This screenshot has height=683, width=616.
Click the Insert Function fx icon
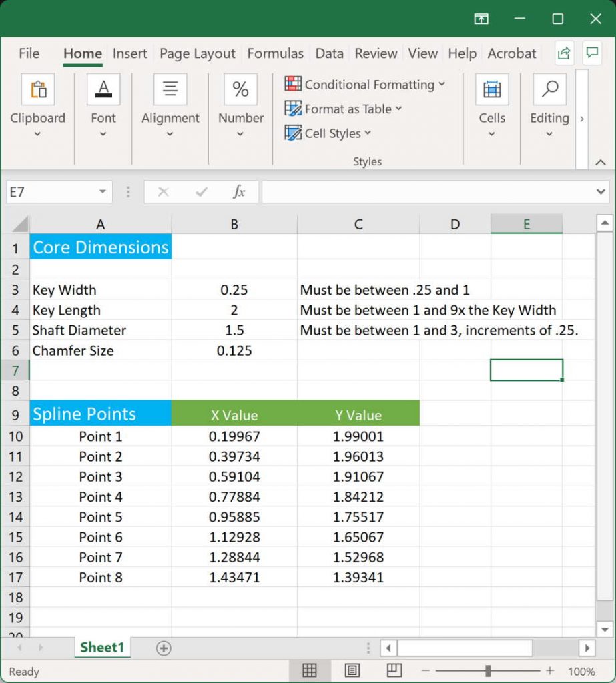tap(239, 191)
